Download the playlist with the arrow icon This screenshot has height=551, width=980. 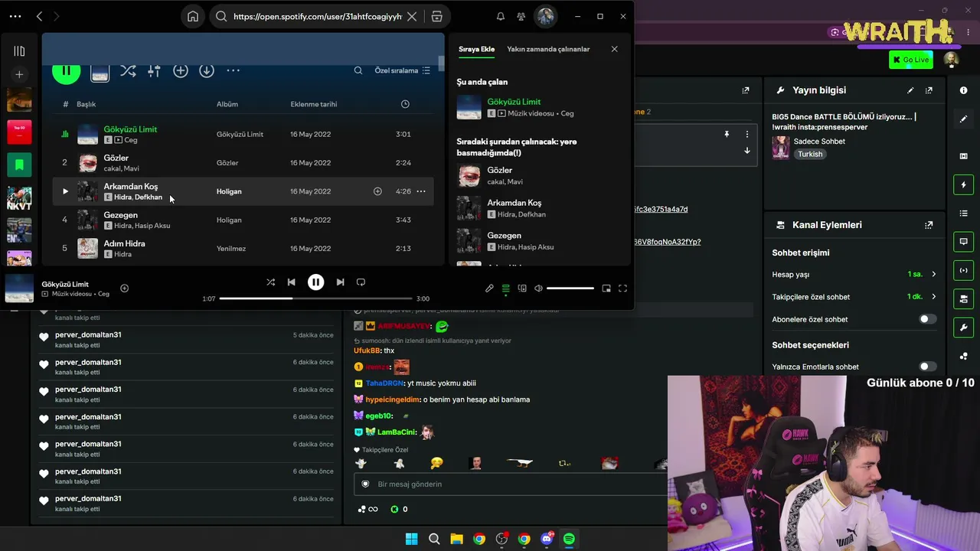(207, 70)
